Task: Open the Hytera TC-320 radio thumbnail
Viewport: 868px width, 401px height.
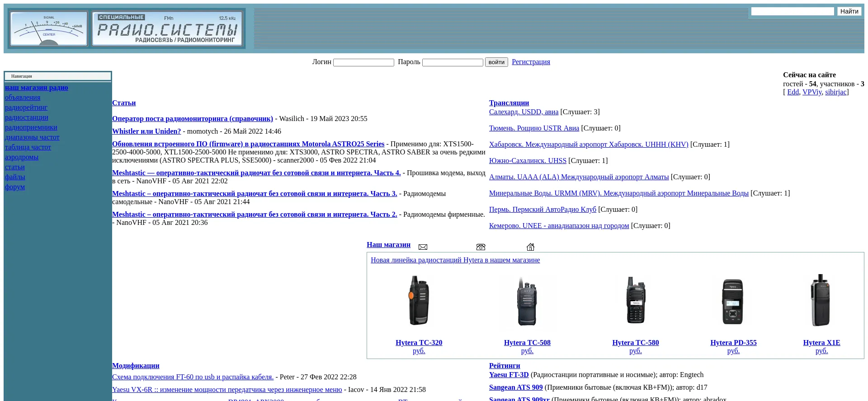Action: [419, 301]
